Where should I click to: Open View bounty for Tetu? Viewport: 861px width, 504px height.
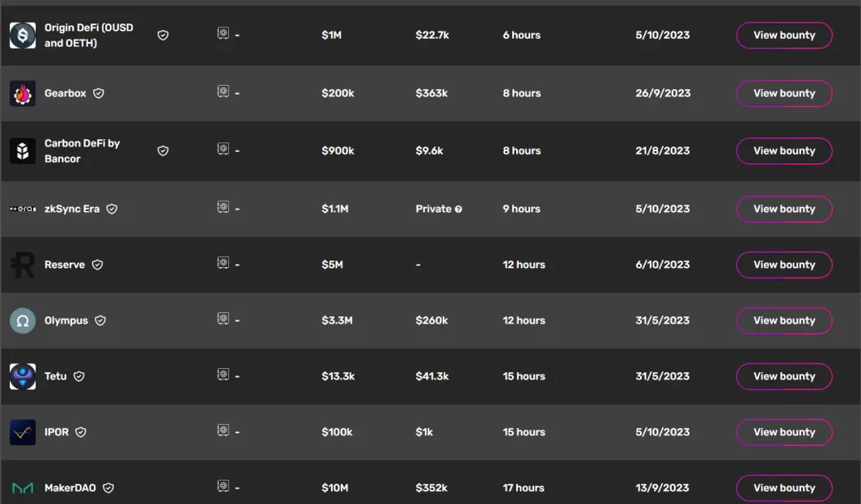pos(784,377)
